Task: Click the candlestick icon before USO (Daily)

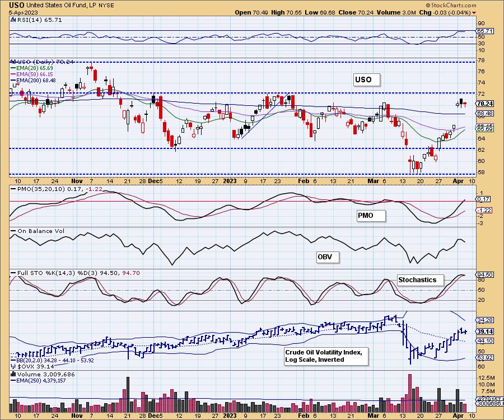Action: pos(13,62)
